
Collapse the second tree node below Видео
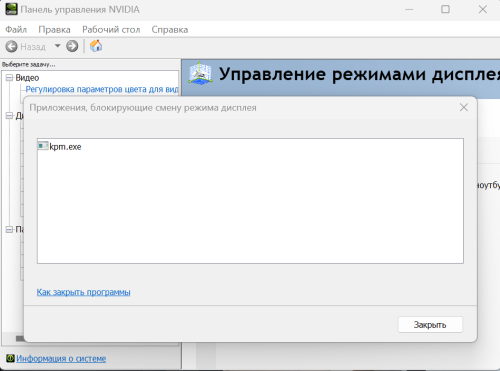9,116
